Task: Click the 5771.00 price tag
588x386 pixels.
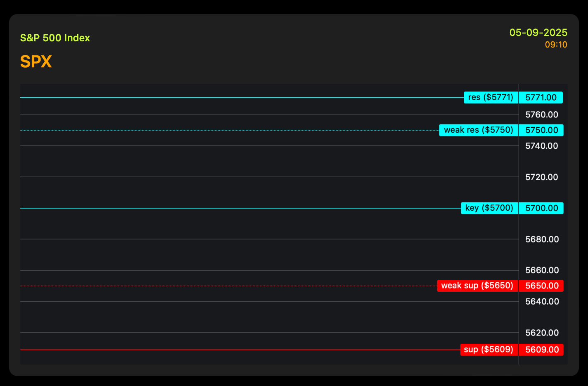Action: [541, 98]
